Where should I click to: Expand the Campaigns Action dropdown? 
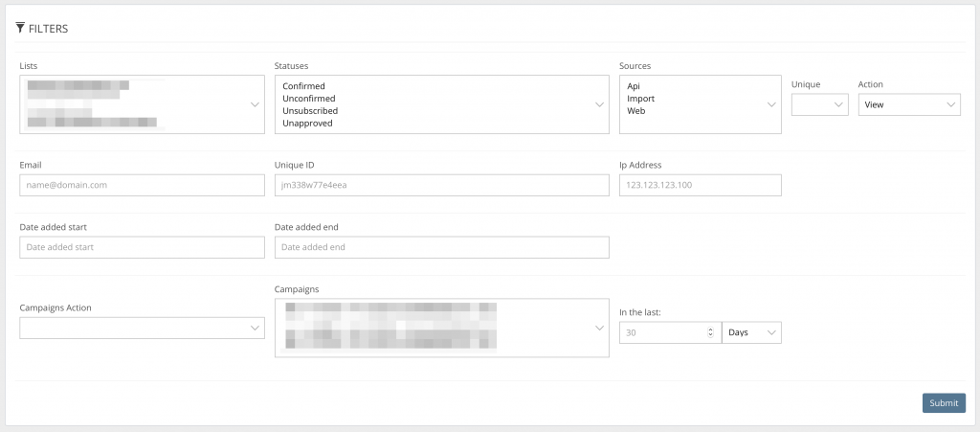point(142,329)
